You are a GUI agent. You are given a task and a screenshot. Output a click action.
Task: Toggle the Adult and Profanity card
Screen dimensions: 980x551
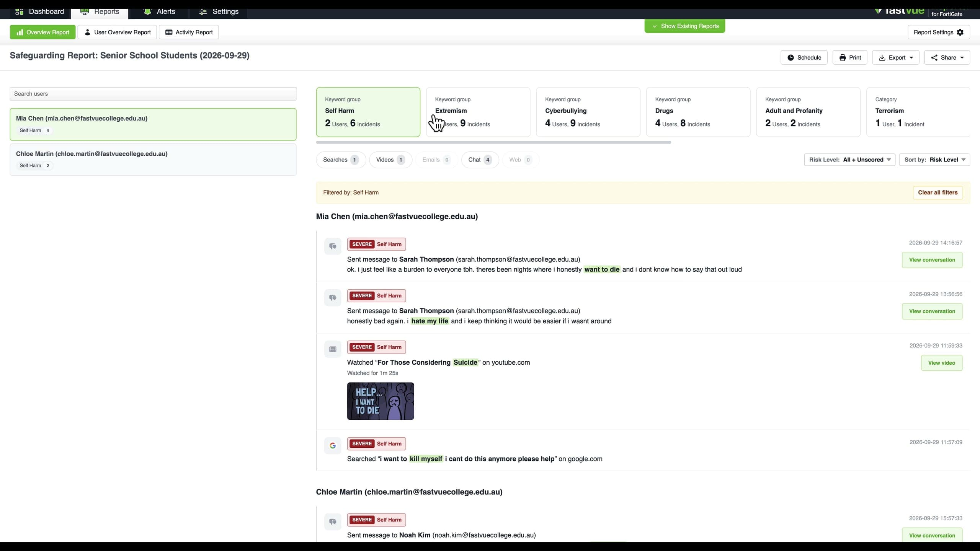[x=808, y=112]
